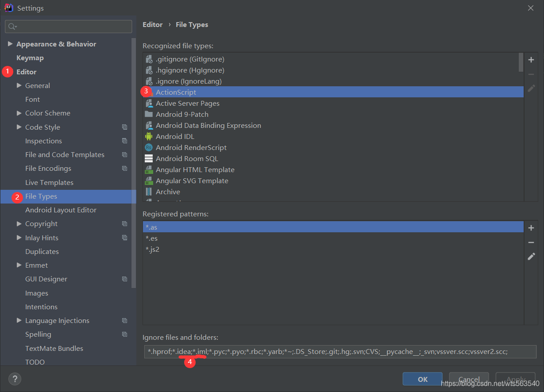This screenshot has width=544, height=392.
Task: Click the project-level icon beside Copyright
Action: pos(124,224)
